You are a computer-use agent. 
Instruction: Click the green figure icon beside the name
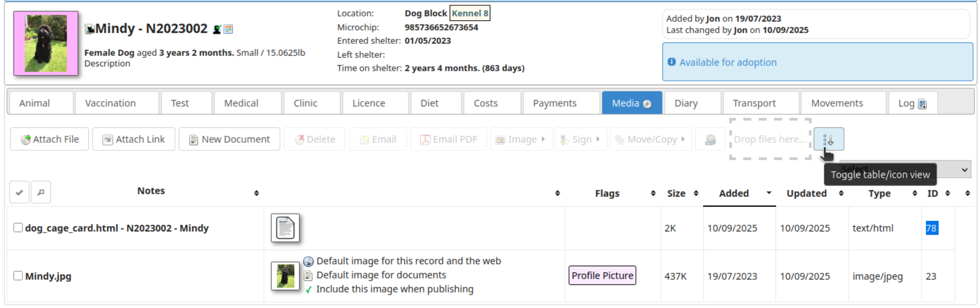pyautogui.click(x=217, y=29)
